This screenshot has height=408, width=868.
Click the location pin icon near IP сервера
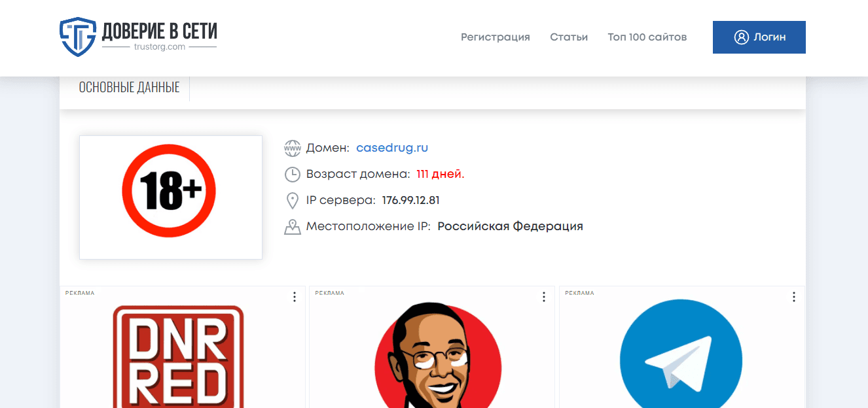(293, 200)
